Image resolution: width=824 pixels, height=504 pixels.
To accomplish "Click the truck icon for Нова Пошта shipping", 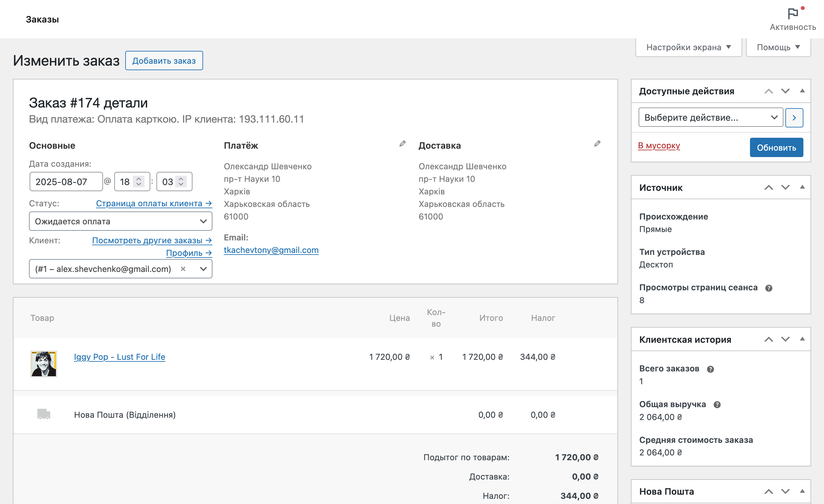I will 44,415.
